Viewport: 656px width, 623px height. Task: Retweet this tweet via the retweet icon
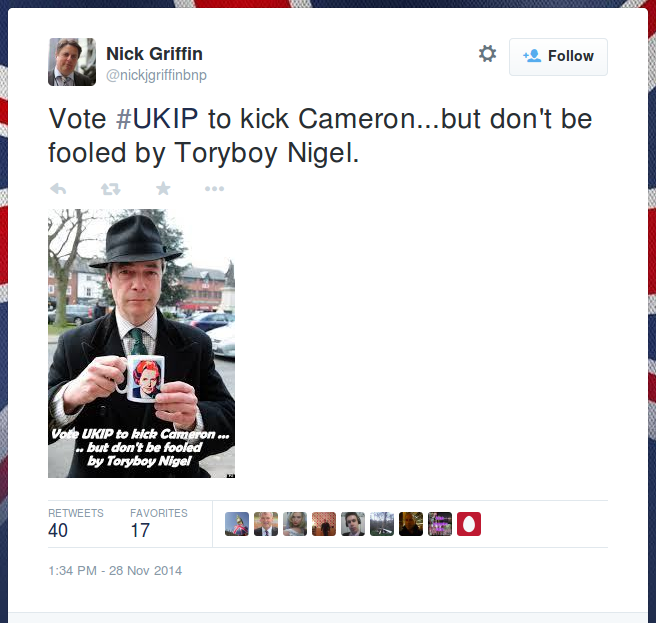111,189
